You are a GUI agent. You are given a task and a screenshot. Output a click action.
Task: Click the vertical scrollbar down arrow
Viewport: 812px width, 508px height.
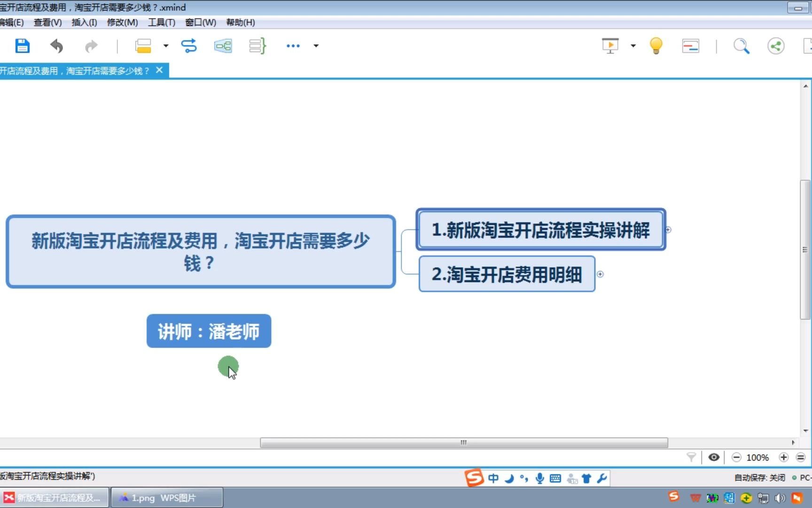click(805, 430)
